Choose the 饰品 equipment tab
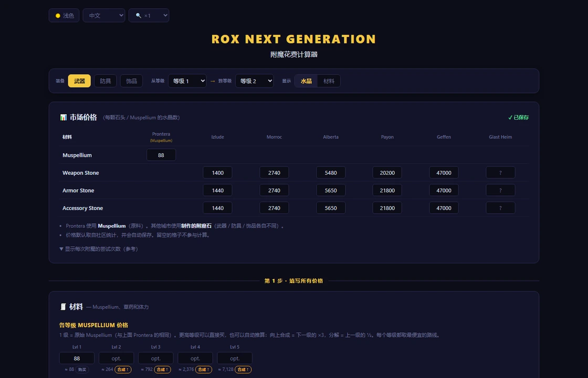588x378 pixels. tap(131, 81)
